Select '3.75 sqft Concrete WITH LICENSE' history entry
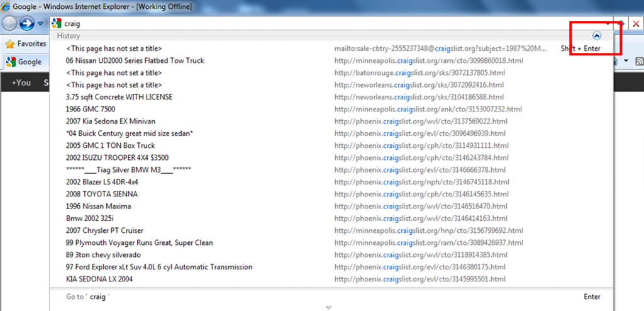Image resolution: width=644 pixels, height=311 pixels. (331, 97)
